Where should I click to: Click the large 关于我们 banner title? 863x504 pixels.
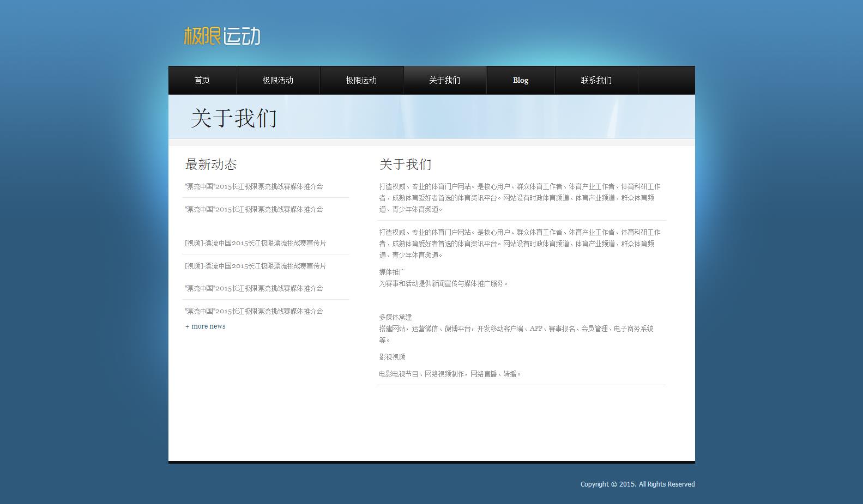[234, 118]
